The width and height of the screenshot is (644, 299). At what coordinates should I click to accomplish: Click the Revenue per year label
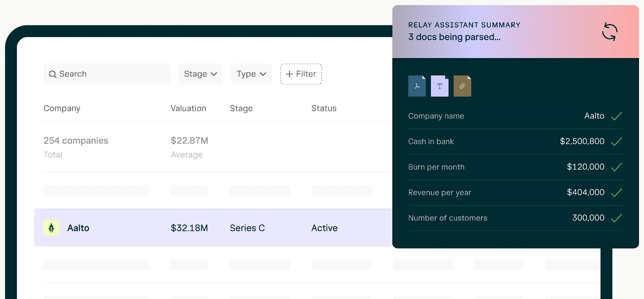440,193
